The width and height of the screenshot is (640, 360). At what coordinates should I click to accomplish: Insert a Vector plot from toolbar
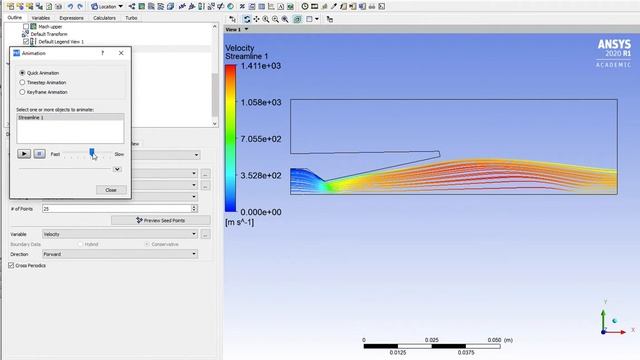click(132, 7)
